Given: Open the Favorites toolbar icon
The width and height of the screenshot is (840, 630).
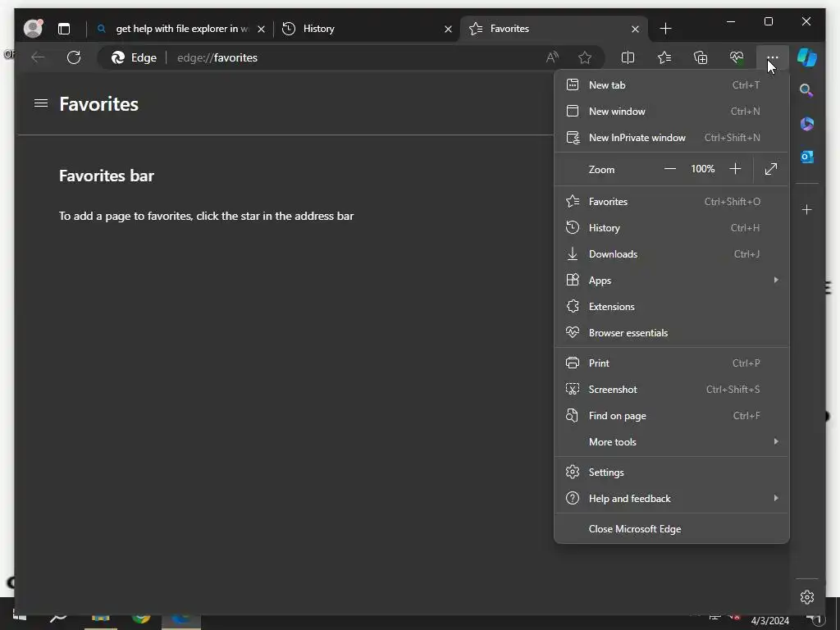Looking at the screenshot, I should (664, 57).
